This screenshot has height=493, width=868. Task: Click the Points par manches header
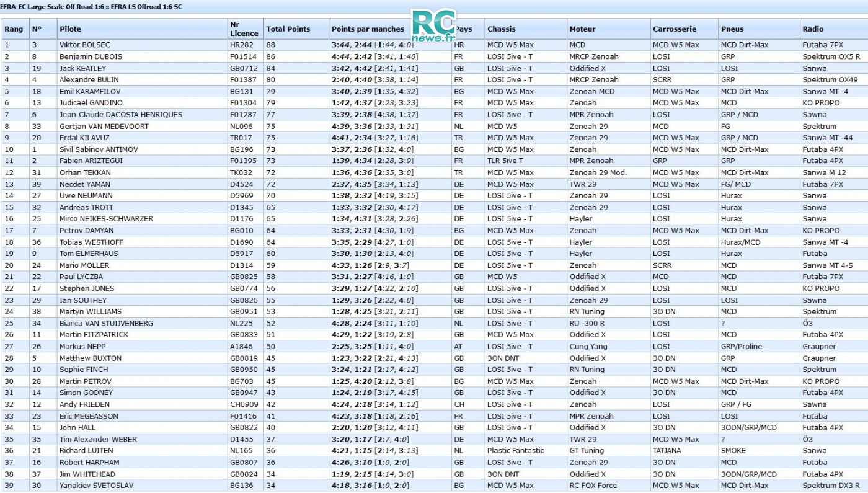pyautogui.click(x=368, y=29)
